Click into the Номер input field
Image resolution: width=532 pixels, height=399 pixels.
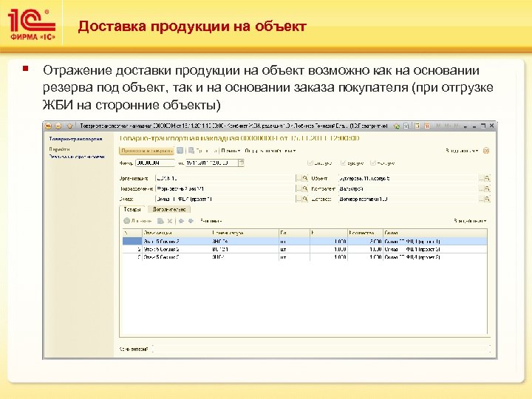pyautogui.click(x=155, y=163)
